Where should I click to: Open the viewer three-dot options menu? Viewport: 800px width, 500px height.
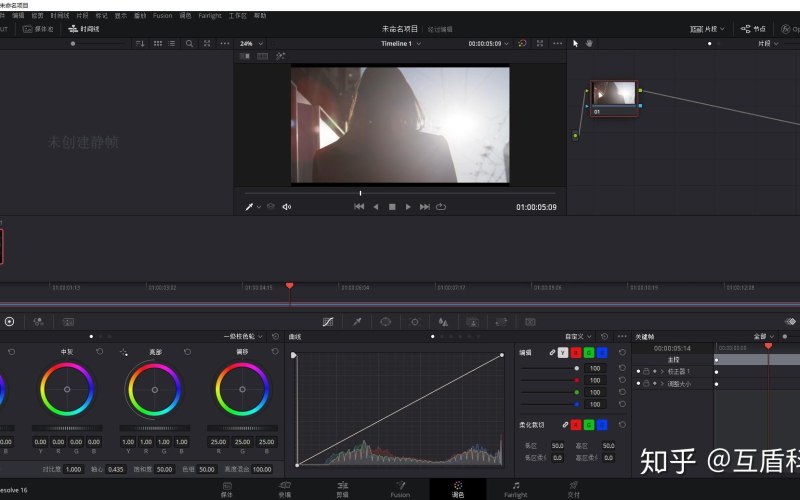tap(558, 44)
